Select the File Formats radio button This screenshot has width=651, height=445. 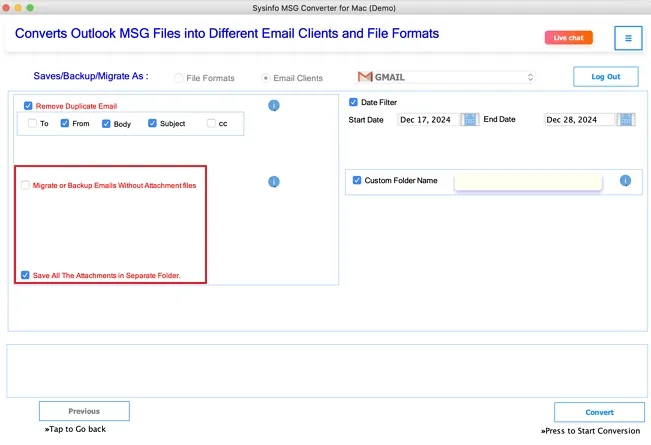(179, 78)
